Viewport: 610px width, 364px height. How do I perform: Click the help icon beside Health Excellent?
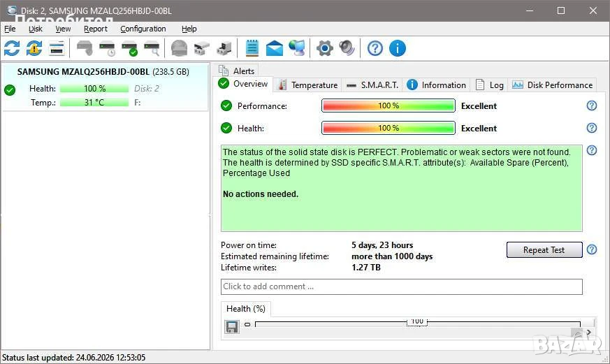coord(592,128)
